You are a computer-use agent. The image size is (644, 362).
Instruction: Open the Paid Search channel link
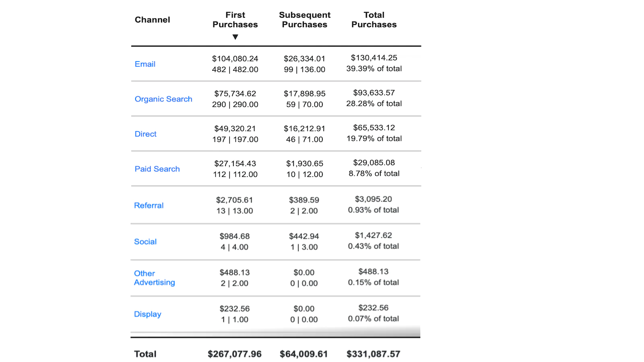pyautogui.click(x=157, y=169)
